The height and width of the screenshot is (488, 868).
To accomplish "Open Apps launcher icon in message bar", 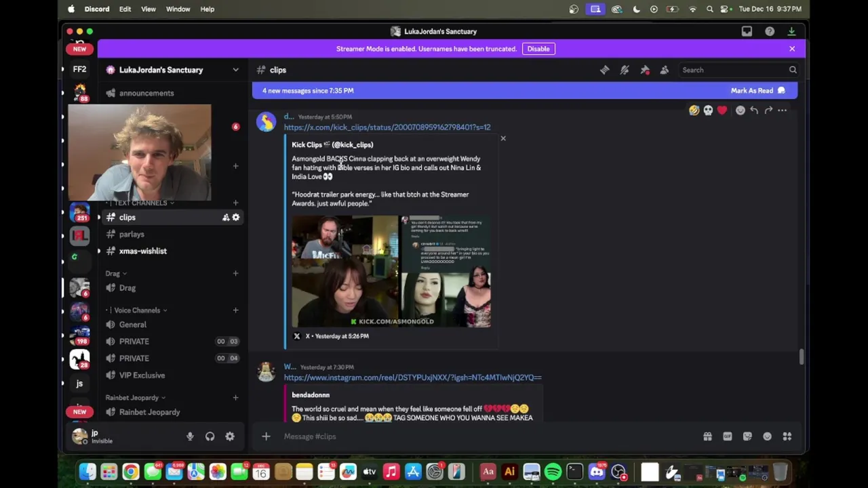I will [787, 436].
